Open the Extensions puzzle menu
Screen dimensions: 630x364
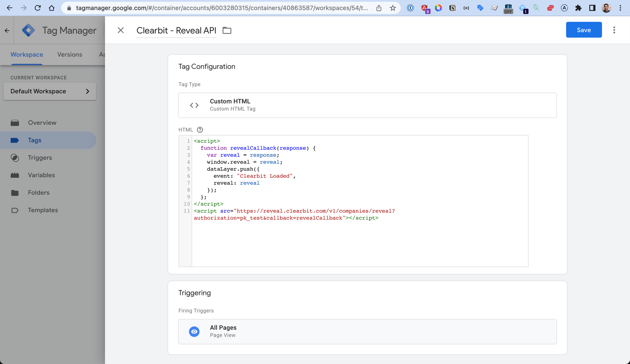(578, 8)
